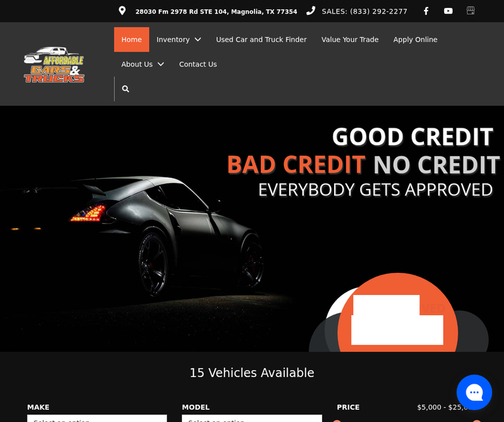Viewport: 504px width, 422px height.
Task: Click the Magnolia, TX dealership address
Action: (216, 11)
